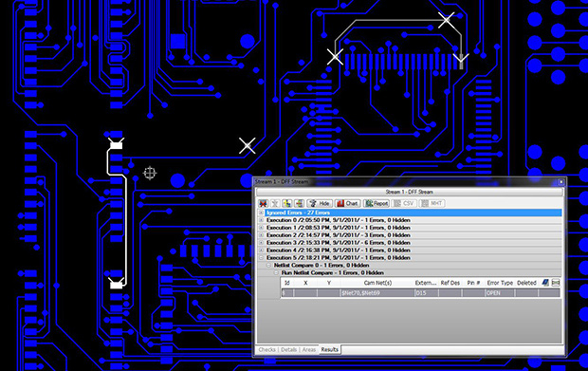Collapse the Execution 5 node

point(262,258)
